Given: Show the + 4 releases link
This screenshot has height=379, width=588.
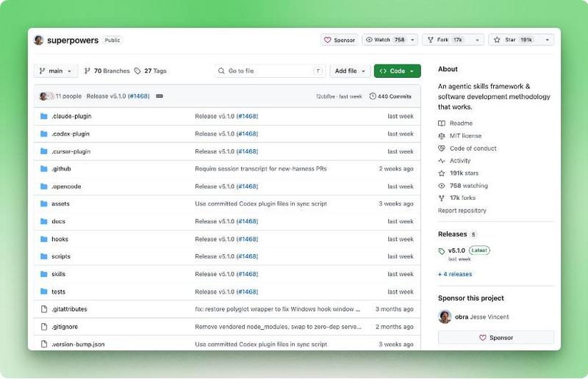Looking at the screenshot, I should coord(455,274).
